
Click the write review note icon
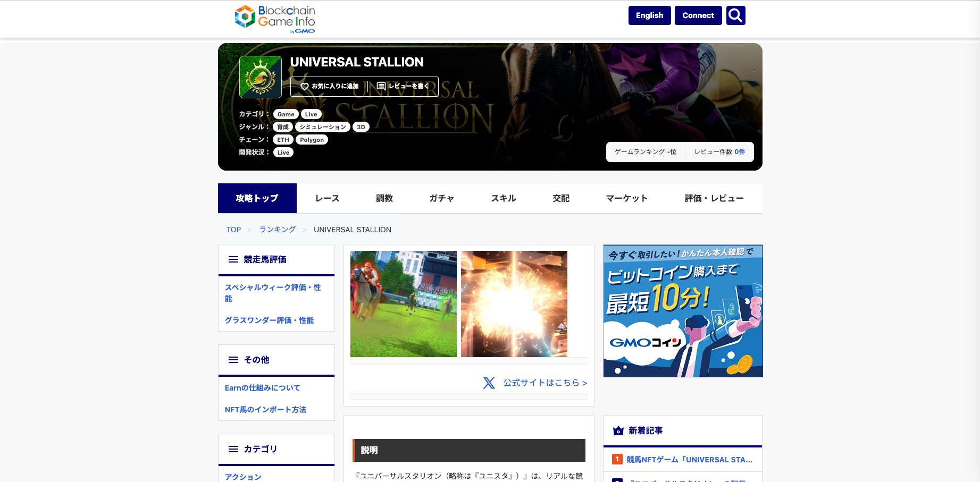point(381,86)
